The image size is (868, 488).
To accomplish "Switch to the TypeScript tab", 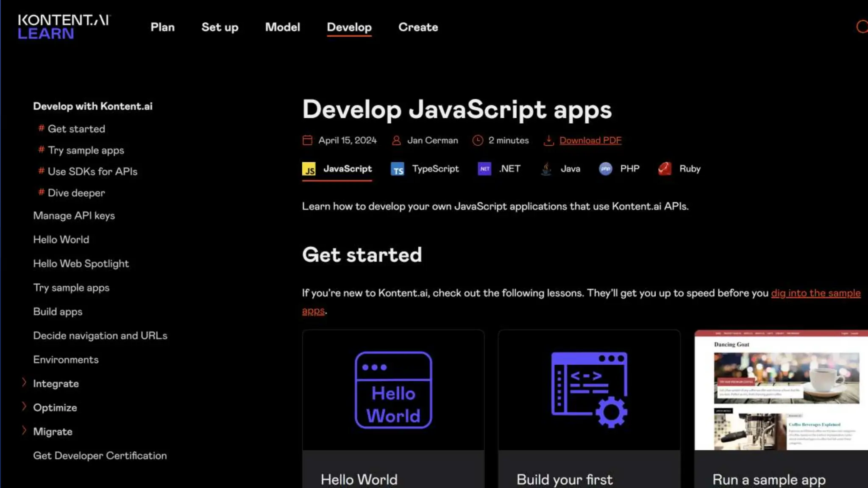I will click(425, 169).
